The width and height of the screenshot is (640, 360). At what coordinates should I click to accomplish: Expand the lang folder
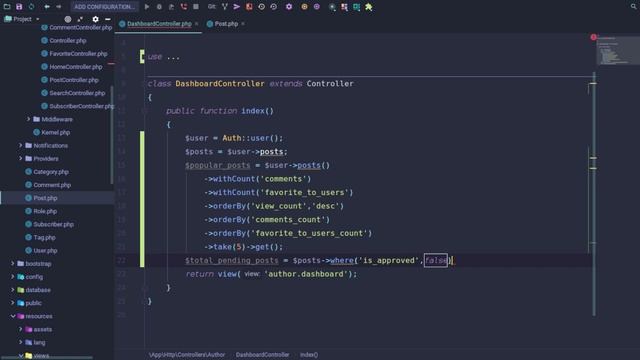point(20,342)
